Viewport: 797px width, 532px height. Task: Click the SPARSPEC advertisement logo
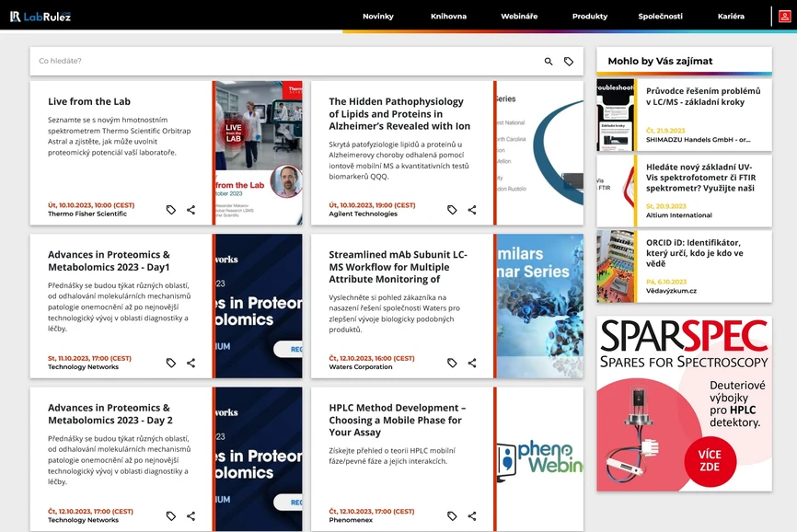pyautogui.click(x=684, y=343)
